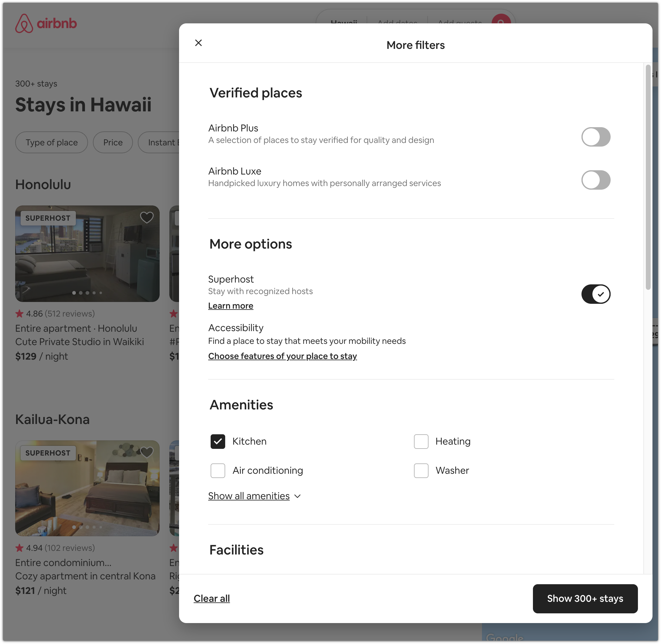Click the Clear all filters button
Viewport: 661px width, 644px height.
[212, 598]
